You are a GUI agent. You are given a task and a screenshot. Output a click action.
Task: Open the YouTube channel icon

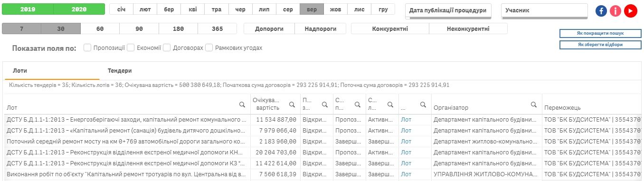click(x=631, y=11)
